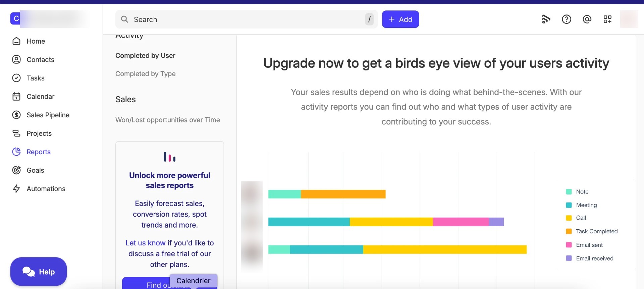
Task: Open the mentions @ icon
Action: (587, 19)
